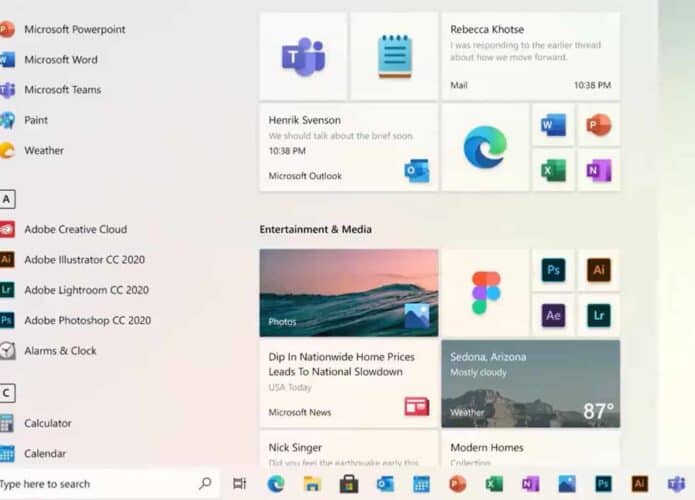Viewport: 695px width, 500px height.
Task: Launch Microsoft Edge from its tile
Action: (x=485, y=147)
